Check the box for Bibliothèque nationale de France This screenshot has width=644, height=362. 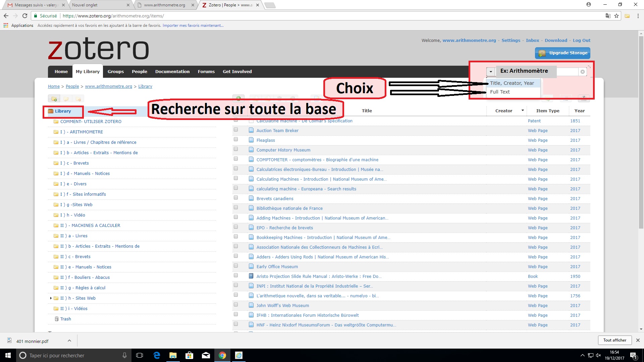(236, 207)
